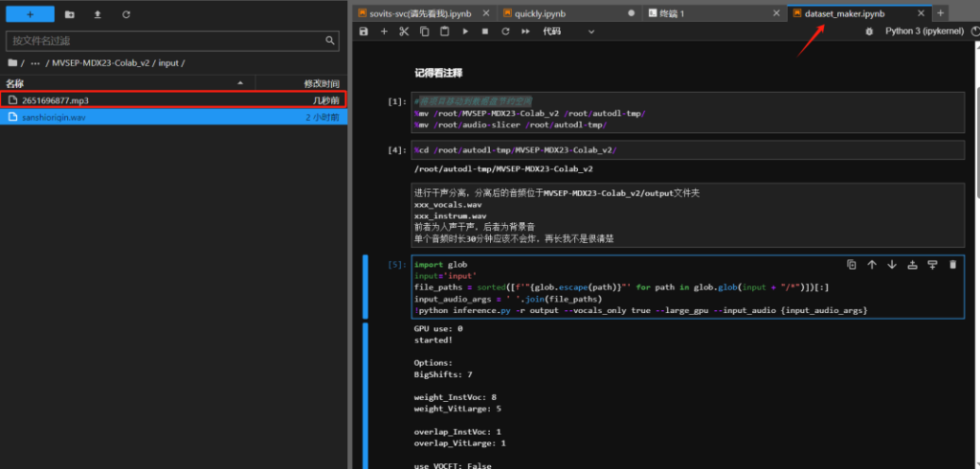This screenshot has height=469, width=980.
Task: Move the active cell up
Action: [x=872, y=265]
